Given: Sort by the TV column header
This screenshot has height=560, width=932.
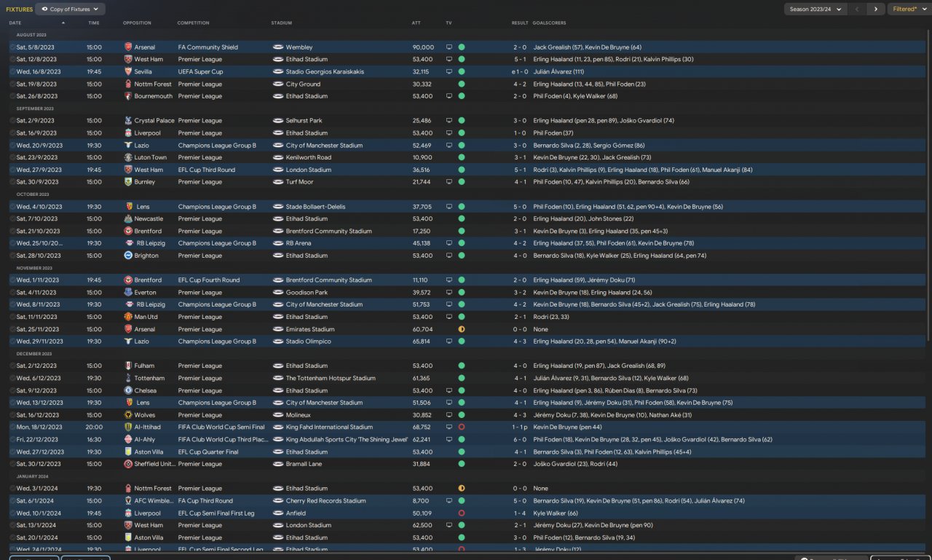Looking at the screenshot, I should click(449, 23).
